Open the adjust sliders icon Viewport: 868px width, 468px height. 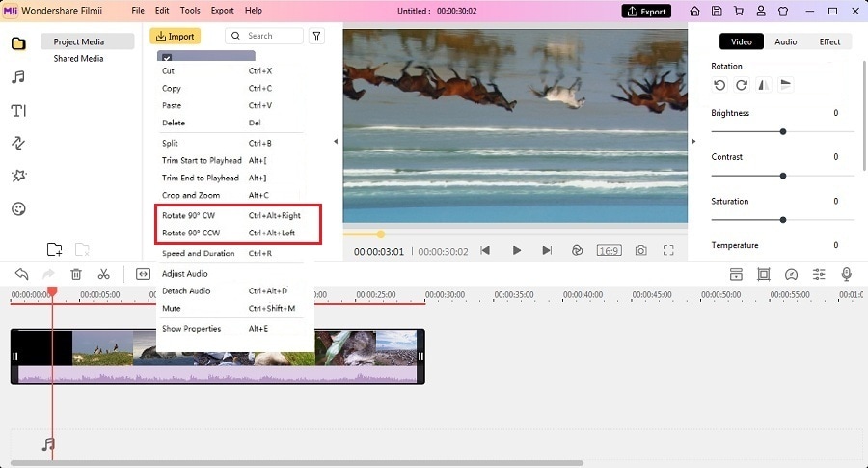click(x=819, y=274)
